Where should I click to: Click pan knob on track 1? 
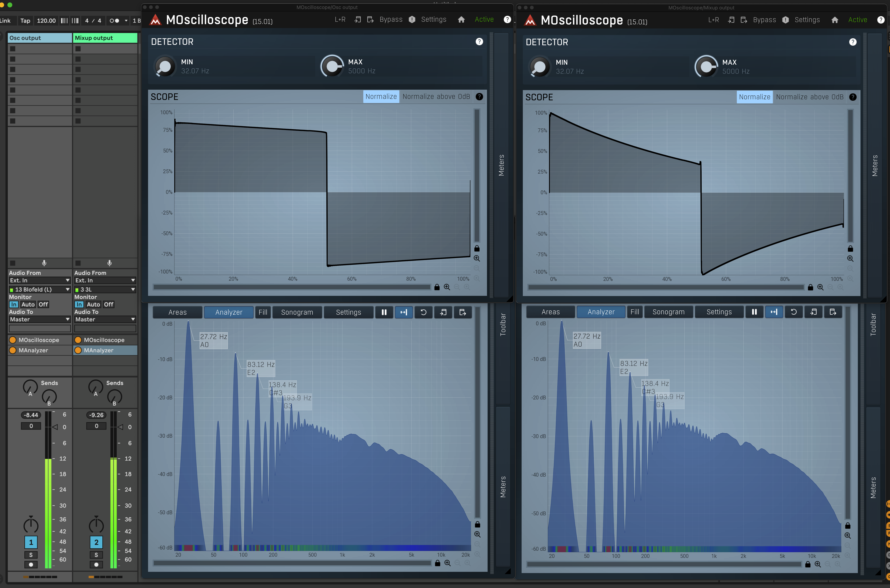click(x=31, y=525)
